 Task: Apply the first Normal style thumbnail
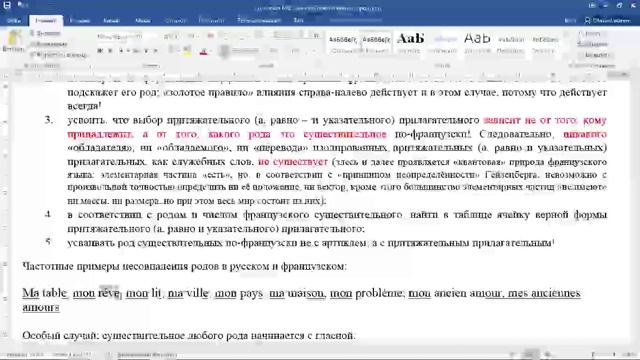click(343, 43)
